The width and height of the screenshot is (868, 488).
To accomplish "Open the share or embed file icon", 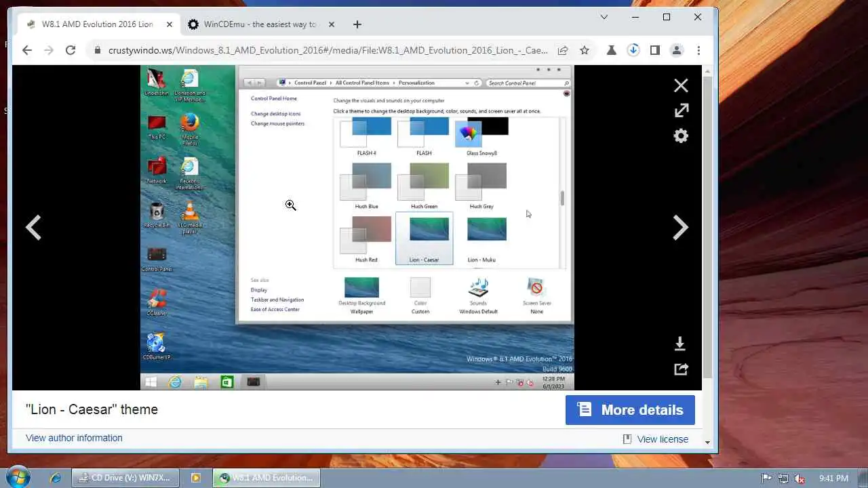I will point(681,369).
